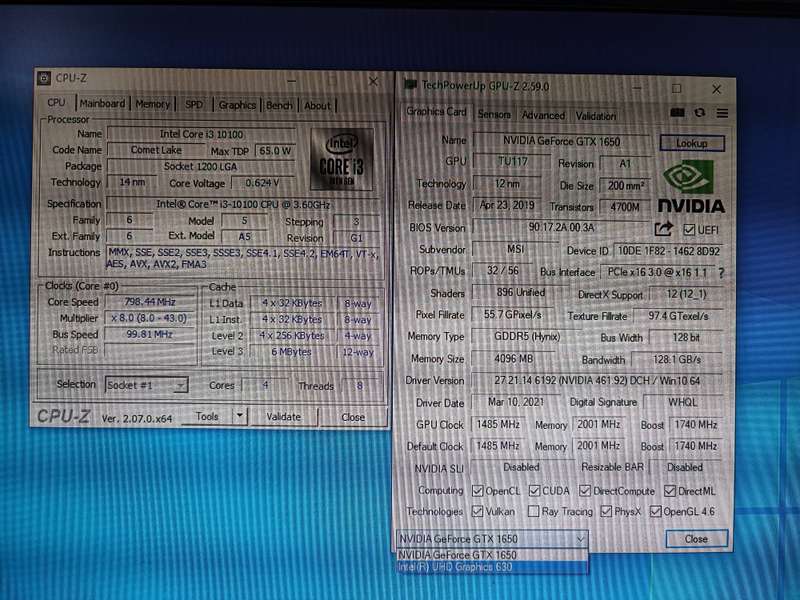800x600 pixels.
Task: Toggle the DirectML checkbox
Action: click(670, 491)
